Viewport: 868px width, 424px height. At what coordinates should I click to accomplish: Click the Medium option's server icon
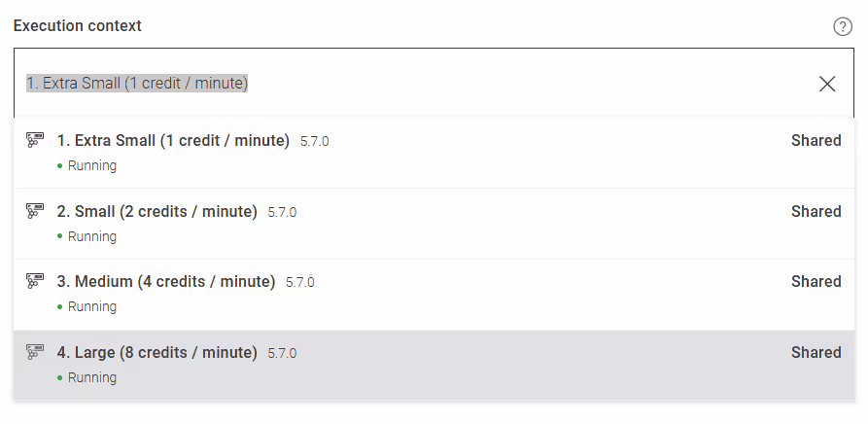click(35, 281)
